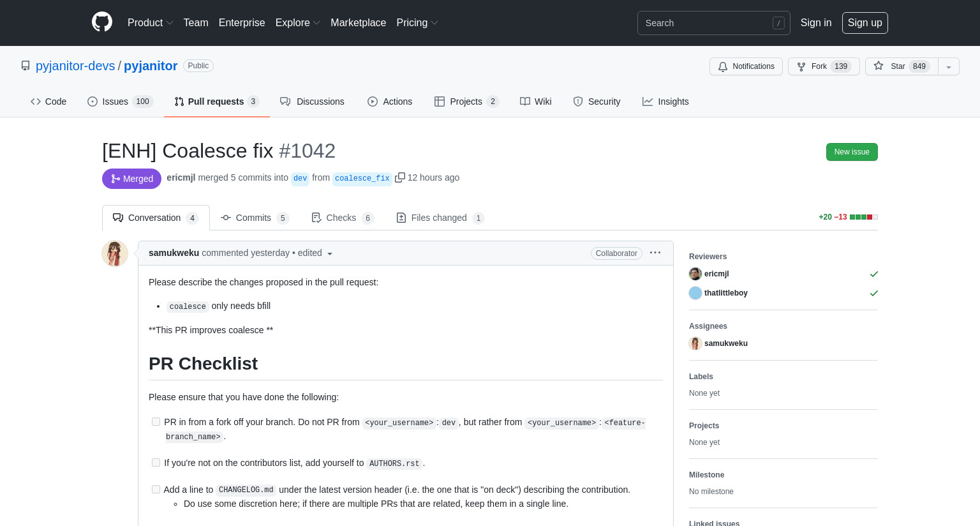
Task: Click ericmjl's reviewer avatar
Action: (x=695, y=274)
